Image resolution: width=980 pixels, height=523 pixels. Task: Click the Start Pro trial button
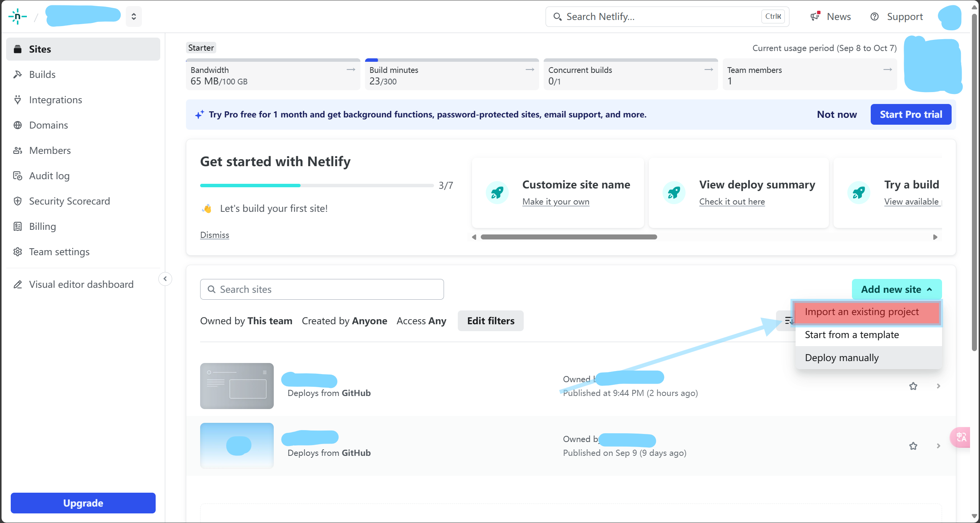click(x=911, y=114)
